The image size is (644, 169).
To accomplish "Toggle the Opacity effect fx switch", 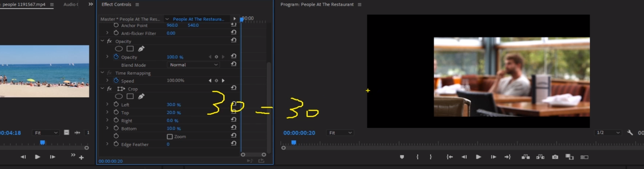I will [109, 41].
